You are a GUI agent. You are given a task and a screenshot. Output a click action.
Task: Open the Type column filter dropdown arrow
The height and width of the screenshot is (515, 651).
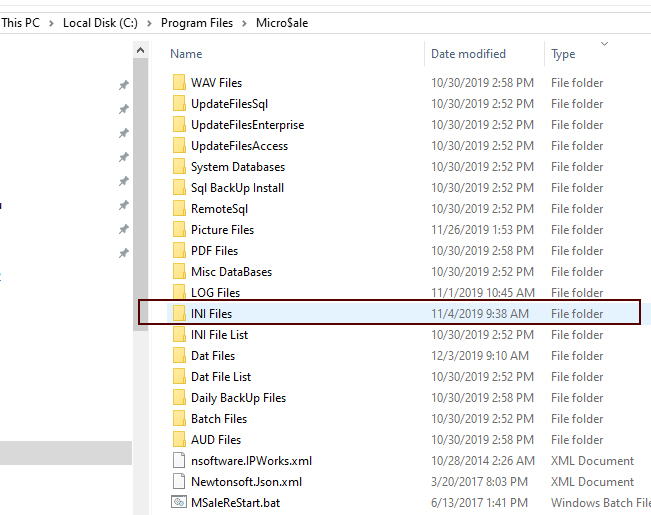click(604, 44)
